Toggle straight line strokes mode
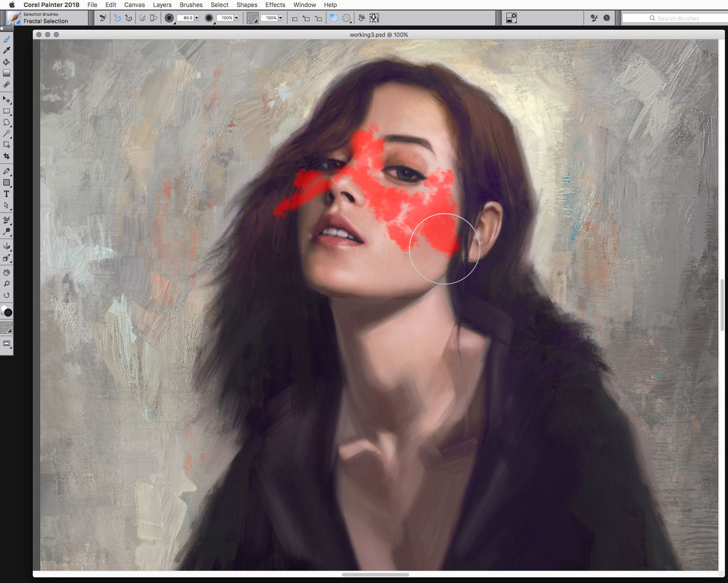Image resolution: width=728 pixels, height=583 pixels. (x=129, y=18)
